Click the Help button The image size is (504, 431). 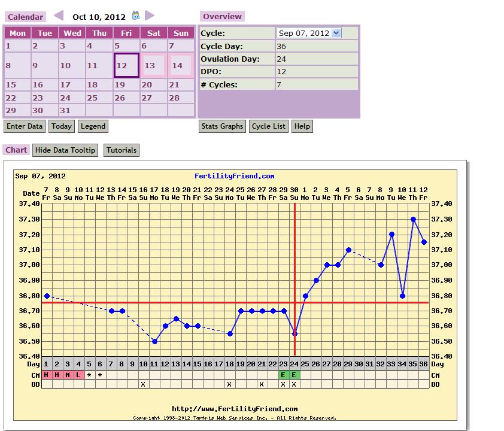coord(302,126)
